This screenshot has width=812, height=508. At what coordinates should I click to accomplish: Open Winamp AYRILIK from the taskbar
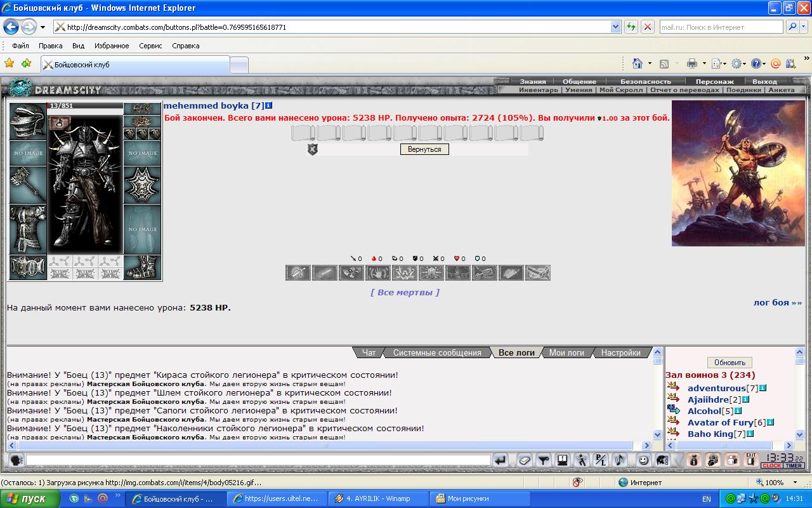379,498
